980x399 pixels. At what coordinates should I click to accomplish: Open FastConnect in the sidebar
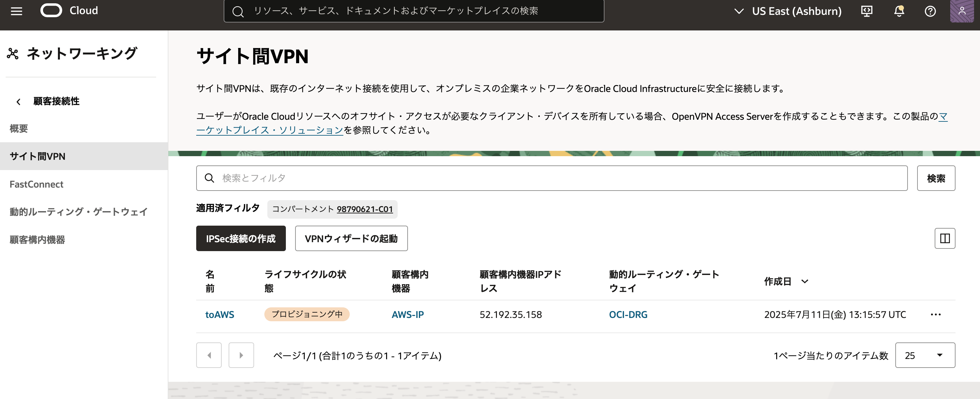36,184
